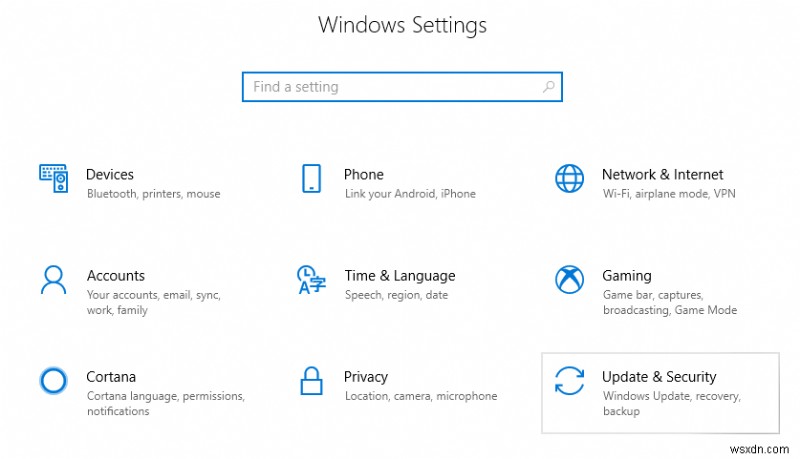Click 'Location, camera, microphone' description
Screen dimensions: 800x459
(421, 396)
